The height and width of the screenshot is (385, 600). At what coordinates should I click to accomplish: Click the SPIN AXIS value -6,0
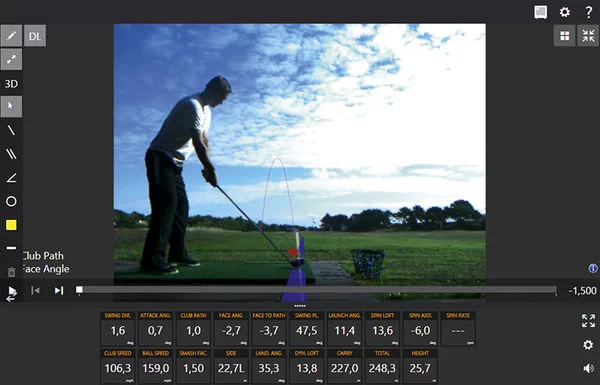(x=420, y=331)
